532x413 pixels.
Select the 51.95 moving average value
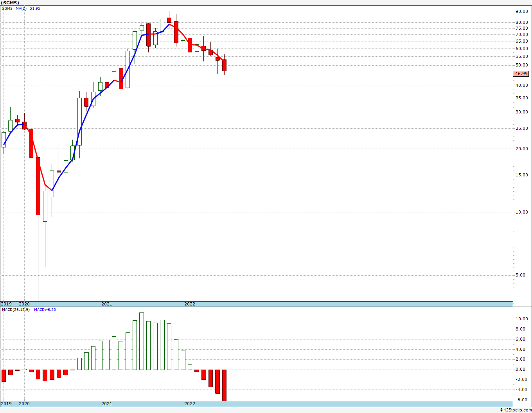pos(35,8)
